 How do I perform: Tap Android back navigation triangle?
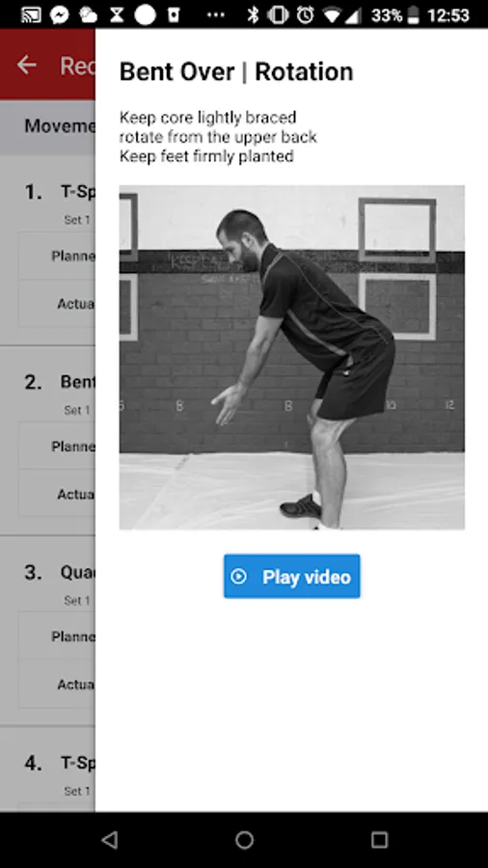(x=110, y=840)
